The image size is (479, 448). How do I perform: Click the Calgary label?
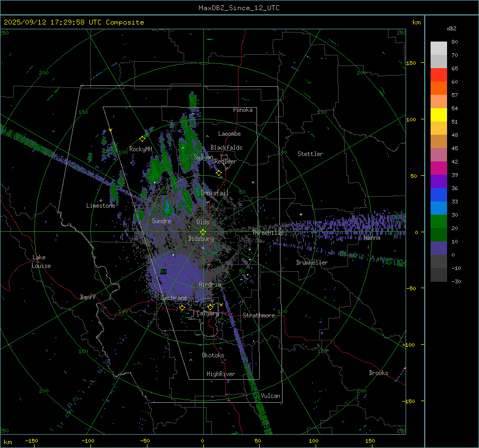point(208,313)
